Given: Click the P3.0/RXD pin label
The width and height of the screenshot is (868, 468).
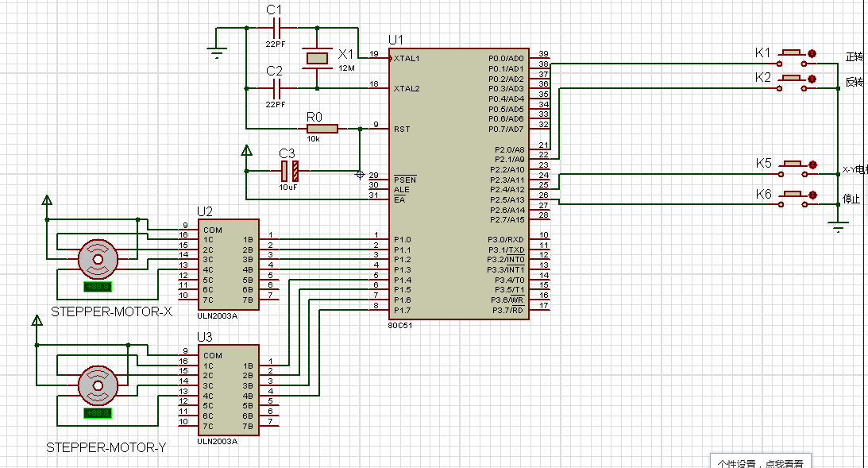Looking at the screenshot, I should click(x=506, y=240).
